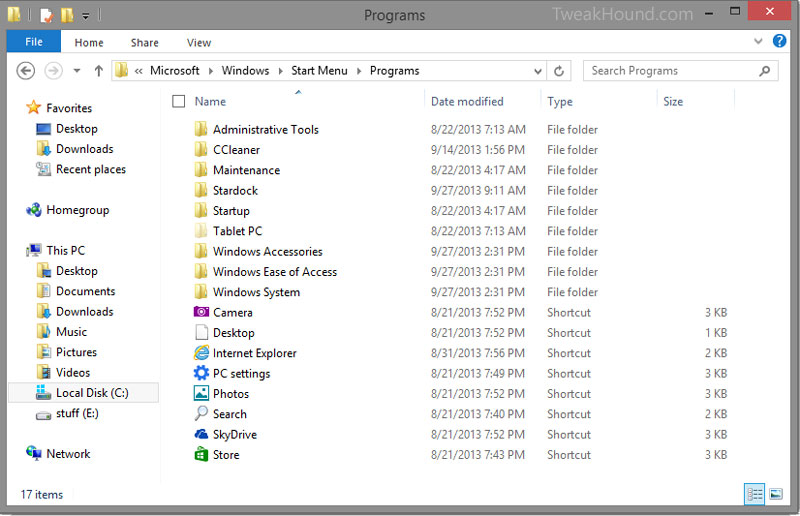
Task: Open the Administrative Tools folder icon
Action: click(x=201, y=129)
